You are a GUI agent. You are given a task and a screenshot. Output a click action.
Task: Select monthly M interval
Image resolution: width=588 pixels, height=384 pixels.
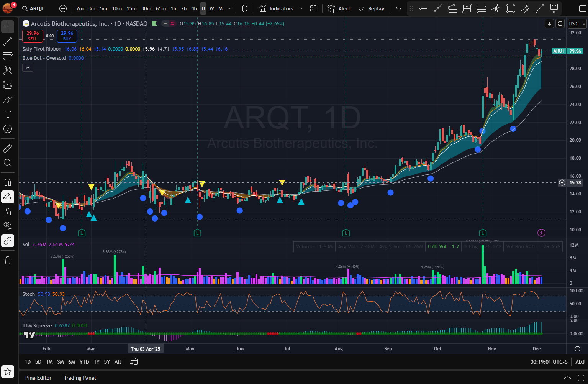(221, 8)
